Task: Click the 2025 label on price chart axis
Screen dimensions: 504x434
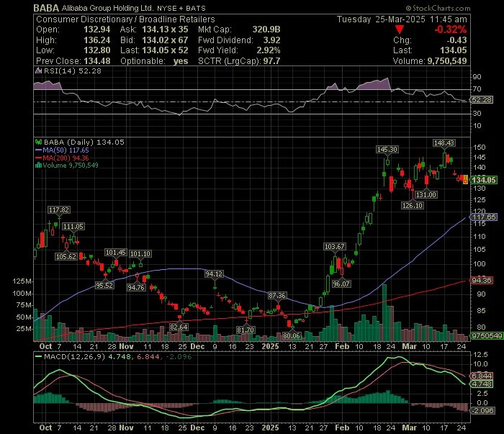Action: point(270,347)
